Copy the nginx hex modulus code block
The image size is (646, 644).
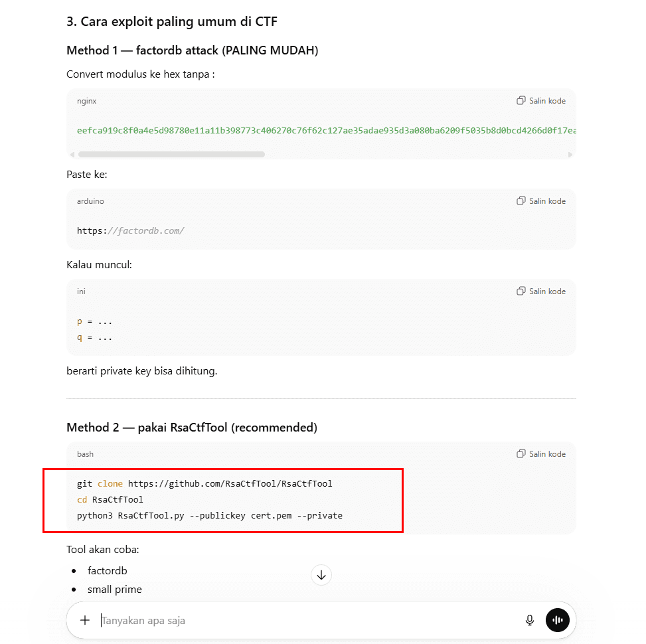[x=541, y=101]
